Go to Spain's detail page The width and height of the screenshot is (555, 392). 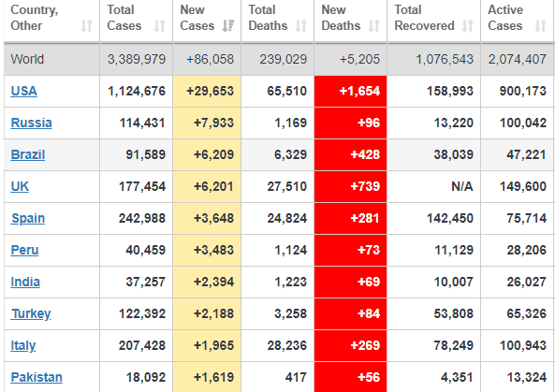click(x=28, y=218)
